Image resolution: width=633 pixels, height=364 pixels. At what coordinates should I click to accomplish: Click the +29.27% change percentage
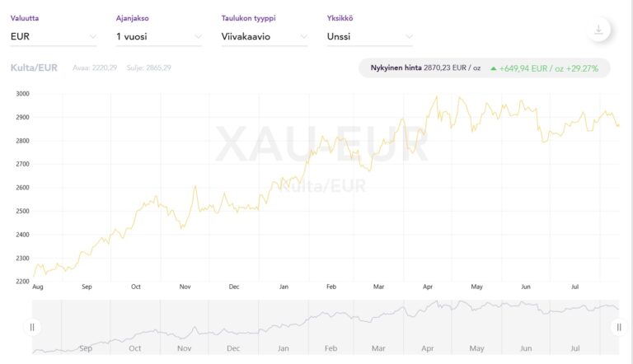(582, 68)
